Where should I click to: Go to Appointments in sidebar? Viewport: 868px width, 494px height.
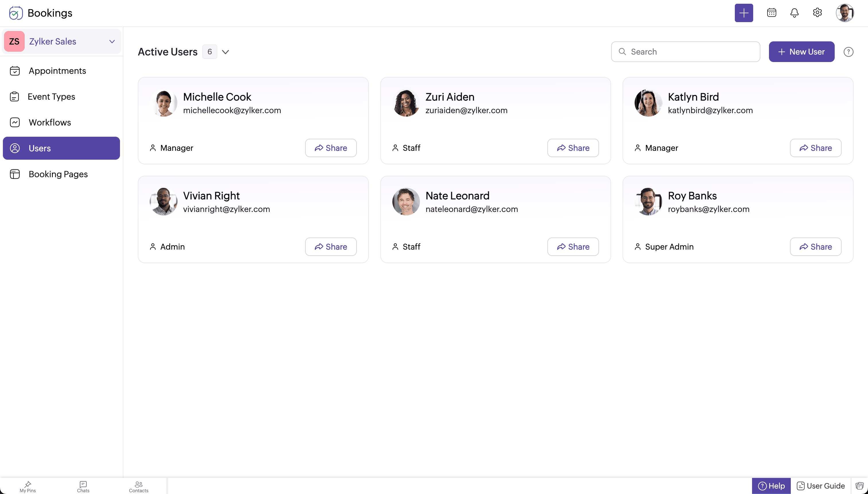[x=57, y=71]
